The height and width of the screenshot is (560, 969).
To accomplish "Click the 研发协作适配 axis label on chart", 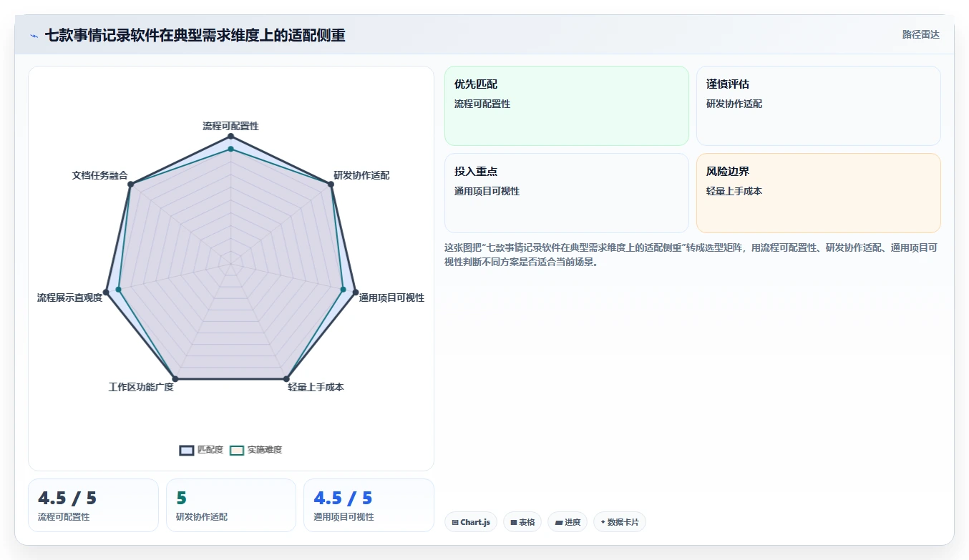I will (x=361, y=175).
